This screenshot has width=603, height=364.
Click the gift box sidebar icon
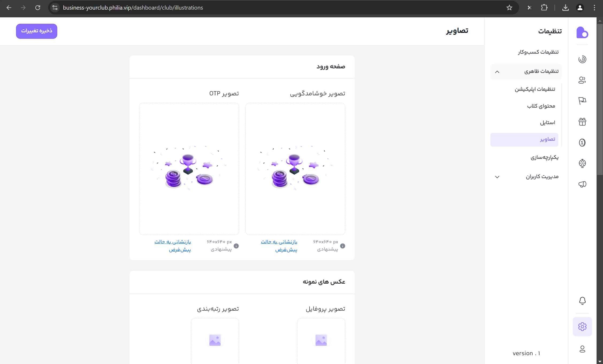pos(582,122)
